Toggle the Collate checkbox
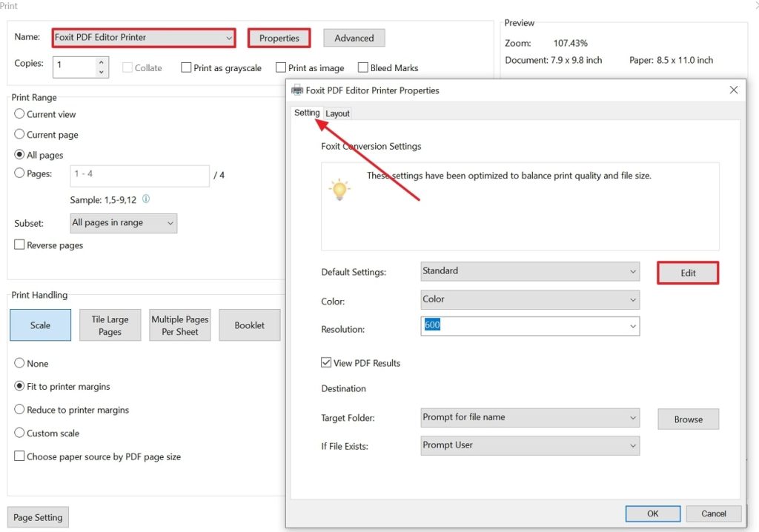The image size is (759, 532). coord(127,67)
